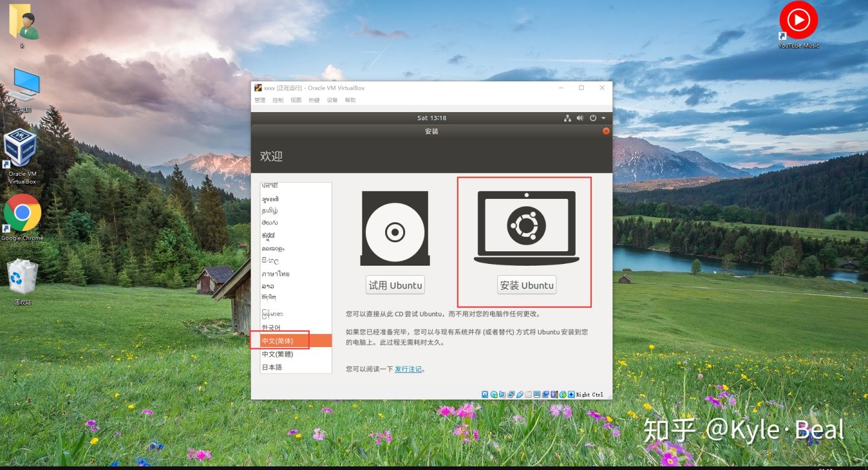
Task: Open the session dropdown arrow at panel's top right
Action: pos(602,118)
